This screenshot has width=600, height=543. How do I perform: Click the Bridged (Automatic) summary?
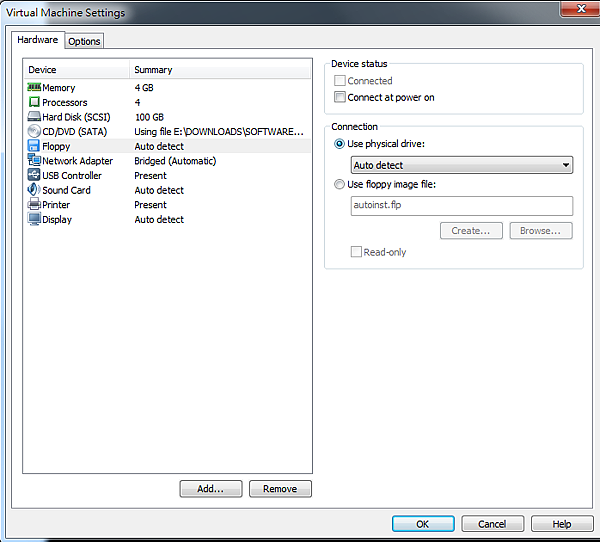[175, 161]
